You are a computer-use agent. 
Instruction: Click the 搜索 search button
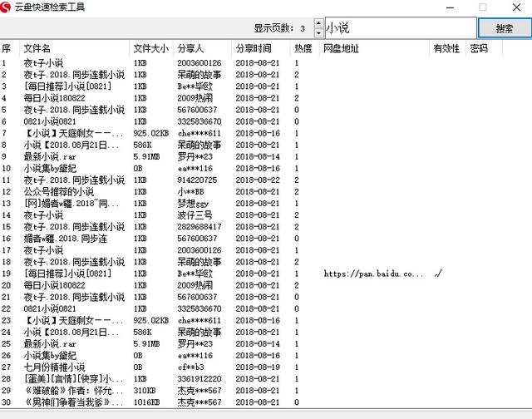pyautogui.click(x=505, y=27)
